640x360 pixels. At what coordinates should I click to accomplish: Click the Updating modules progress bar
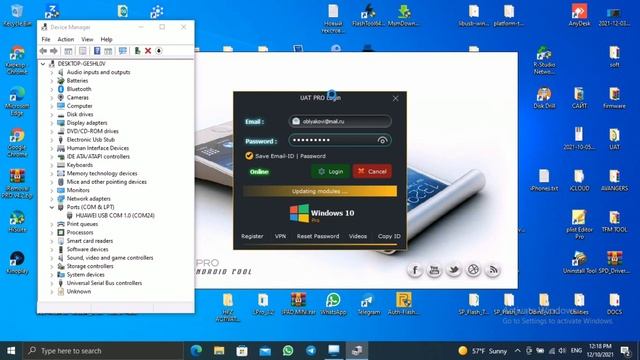click(x=320, y=191)
